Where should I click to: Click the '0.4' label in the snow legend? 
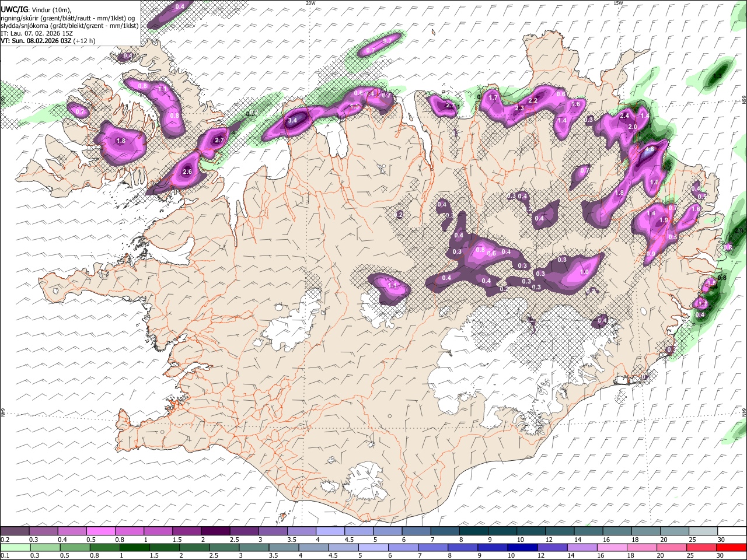(62, 540)
